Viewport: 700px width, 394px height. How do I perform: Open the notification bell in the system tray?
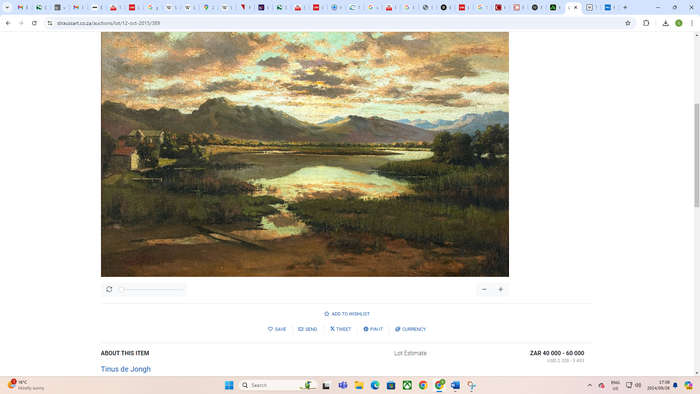675,385
